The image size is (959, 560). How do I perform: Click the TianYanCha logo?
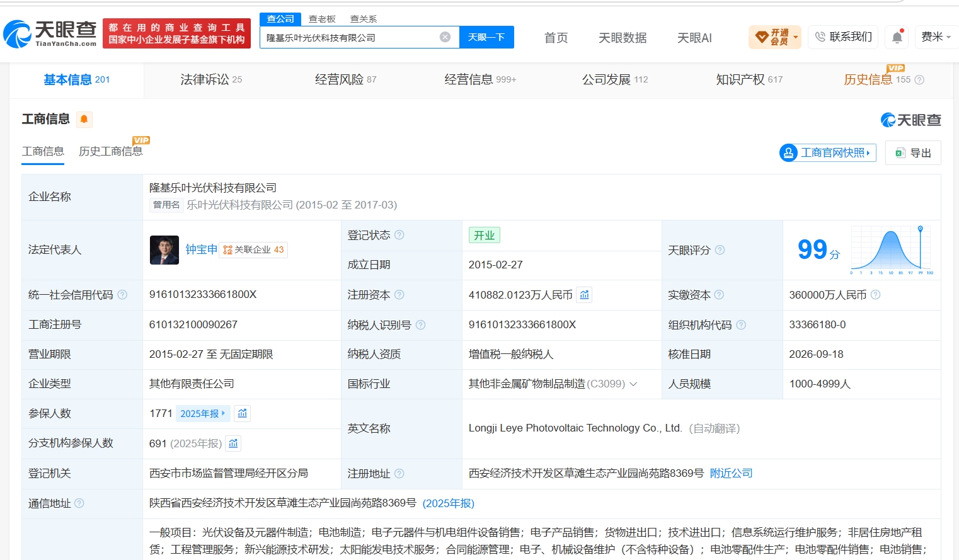tap(50, 33)
